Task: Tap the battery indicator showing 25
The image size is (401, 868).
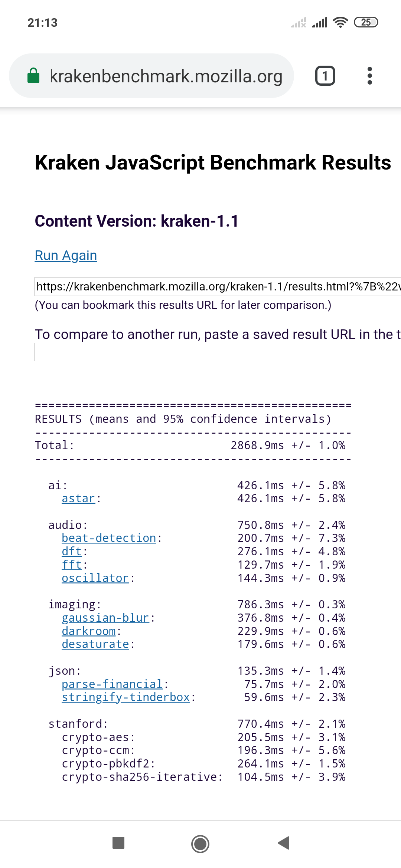Action: click(x=366, y=22)
